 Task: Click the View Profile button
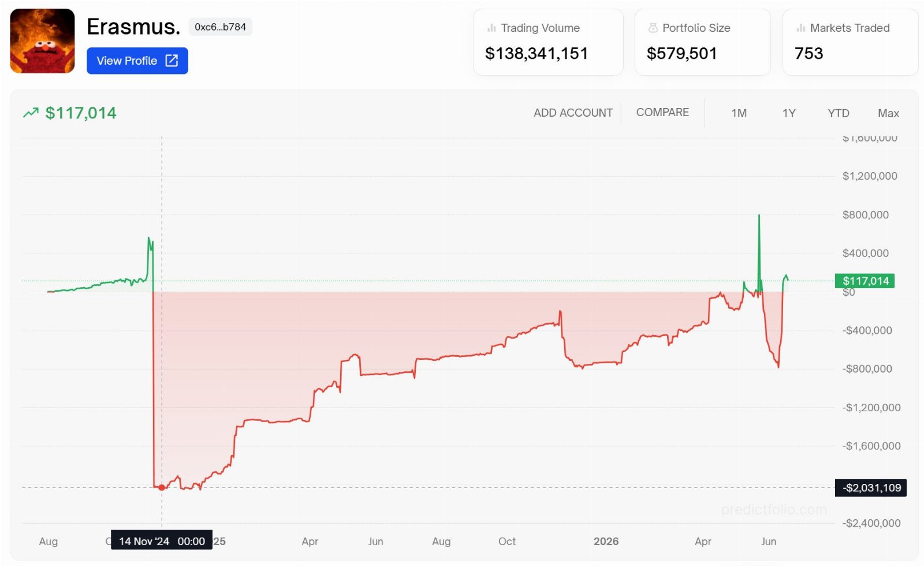[x=137, y=61]
